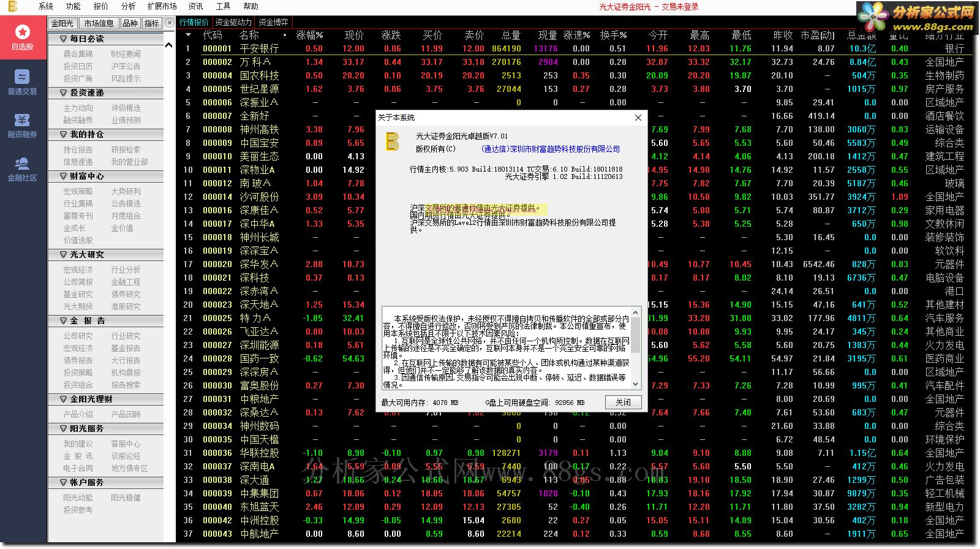Select the 资金博弈 tab

click(273, 22)
